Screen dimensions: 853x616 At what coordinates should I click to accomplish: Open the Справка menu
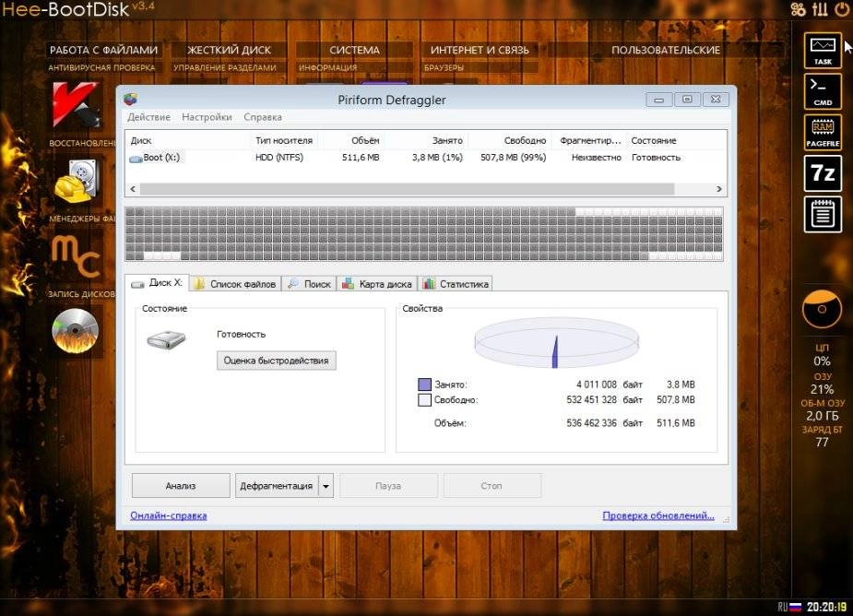click(262, 117)
